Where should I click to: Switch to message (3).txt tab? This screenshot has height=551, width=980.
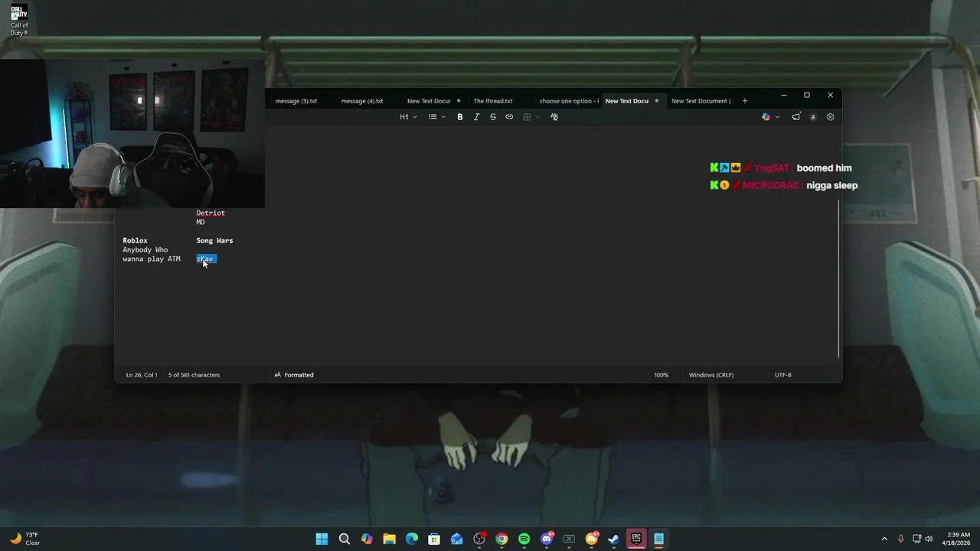[x=296, y=101]
